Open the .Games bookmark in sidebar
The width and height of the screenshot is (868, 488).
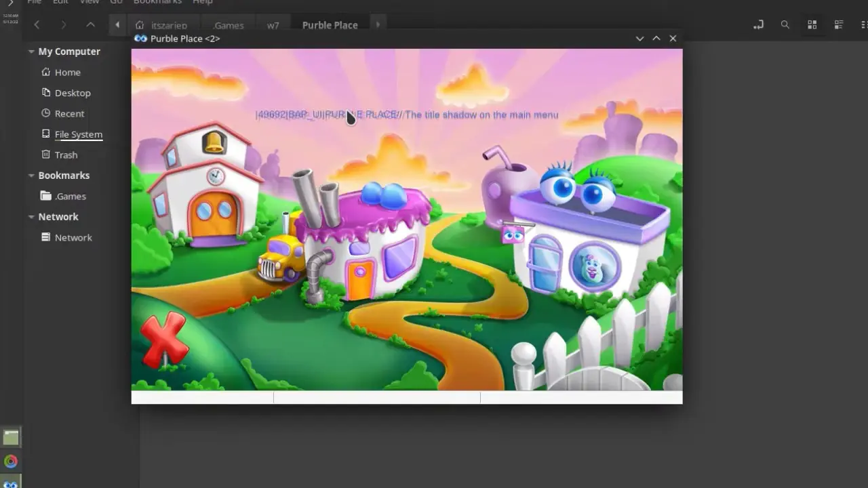pos(70,197)
